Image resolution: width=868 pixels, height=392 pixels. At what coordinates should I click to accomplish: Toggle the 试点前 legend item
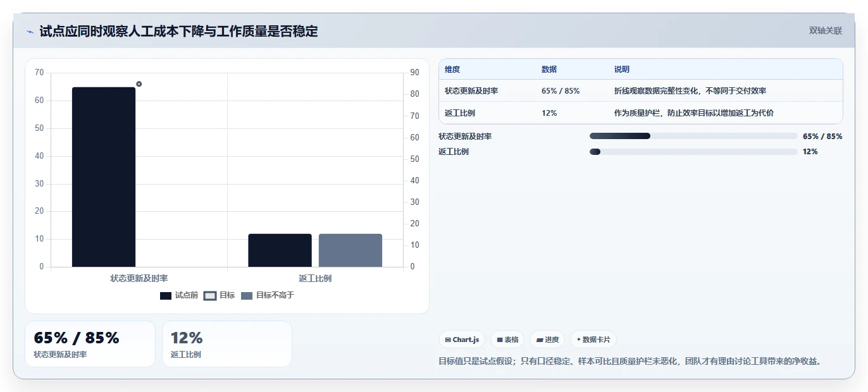point(179,295)
